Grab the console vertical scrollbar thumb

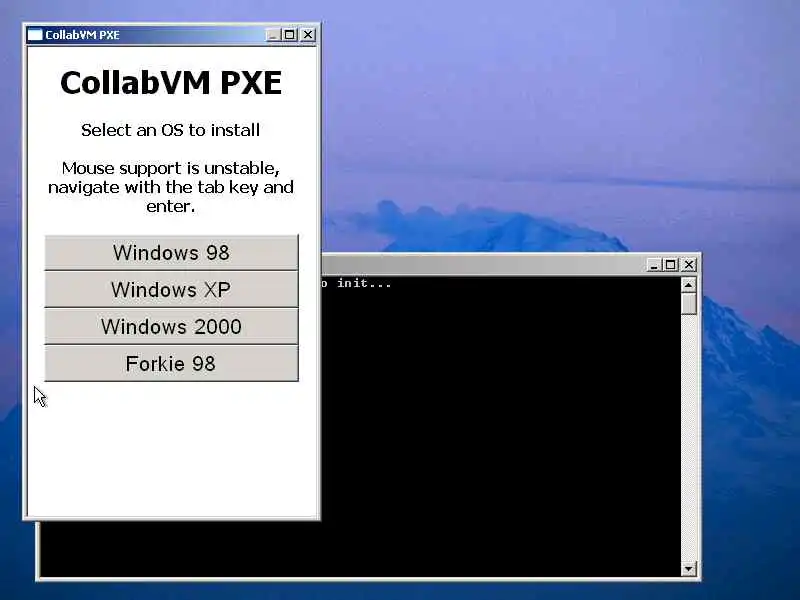click(689, 304)
